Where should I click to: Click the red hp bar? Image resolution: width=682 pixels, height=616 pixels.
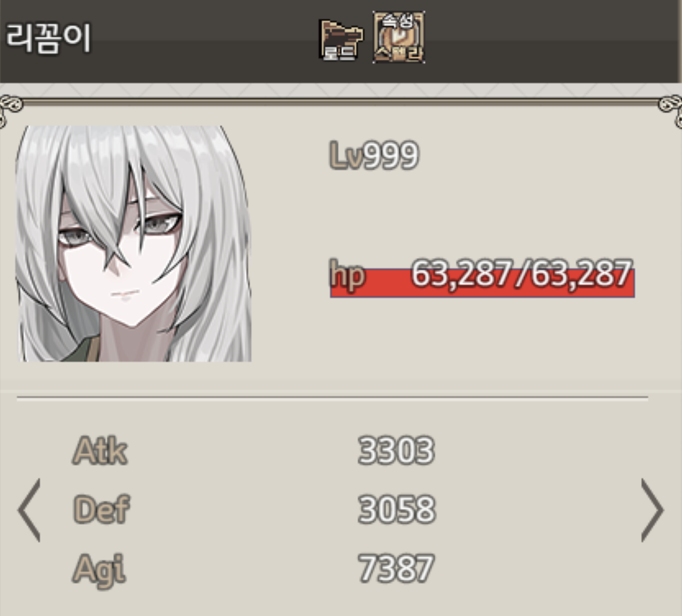(x=482, y=283)
